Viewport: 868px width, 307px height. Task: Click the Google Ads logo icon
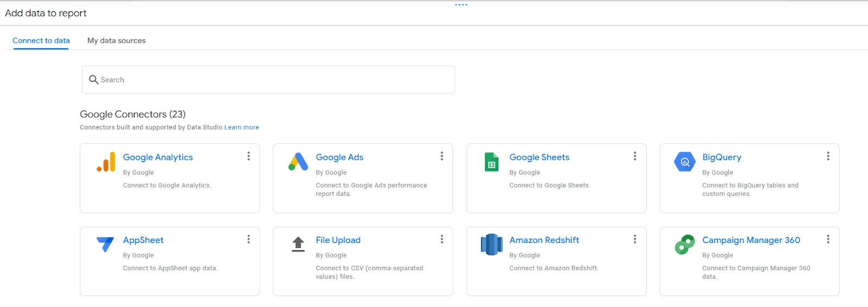298,162
